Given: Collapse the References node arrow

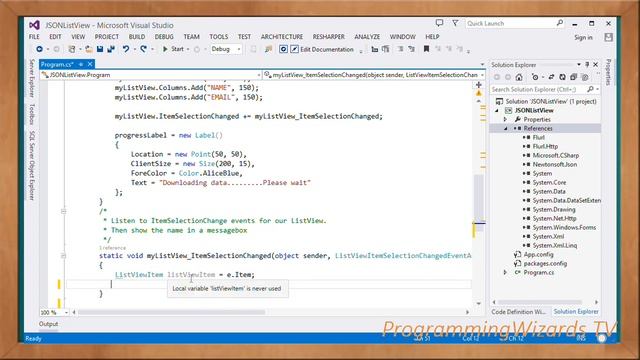Looking at the screenshot, I should (x=506, y=129).
